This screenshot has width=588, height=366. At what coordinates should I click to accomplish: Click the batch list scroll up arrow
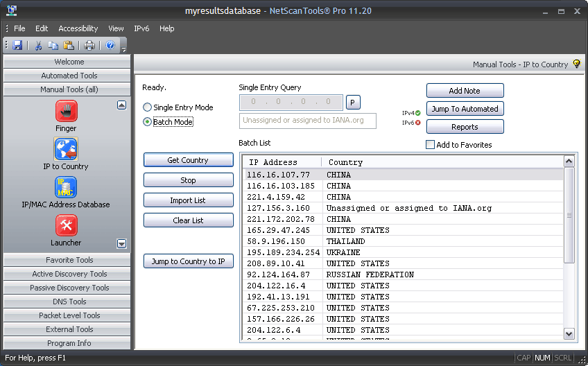(569, 162)
